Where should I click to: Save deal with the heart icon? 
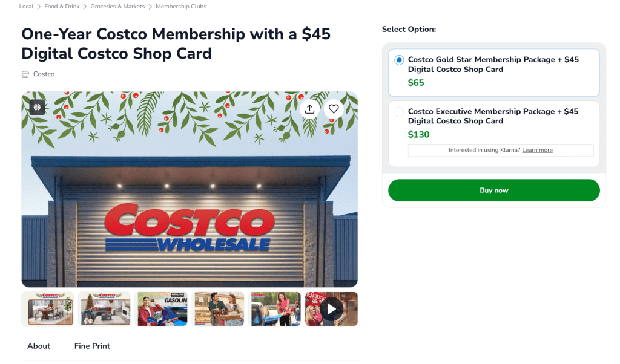tap(333, 109)
